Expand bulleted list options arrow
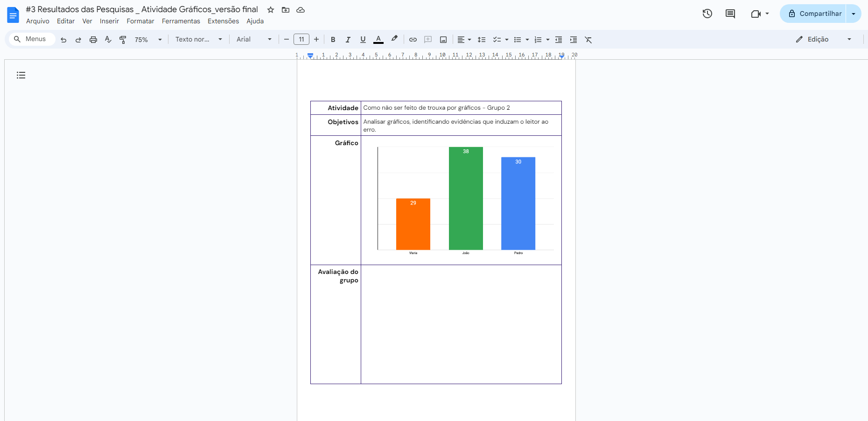Image resolution: width=868 pixels, height=421 pixels. coord(527,40)
